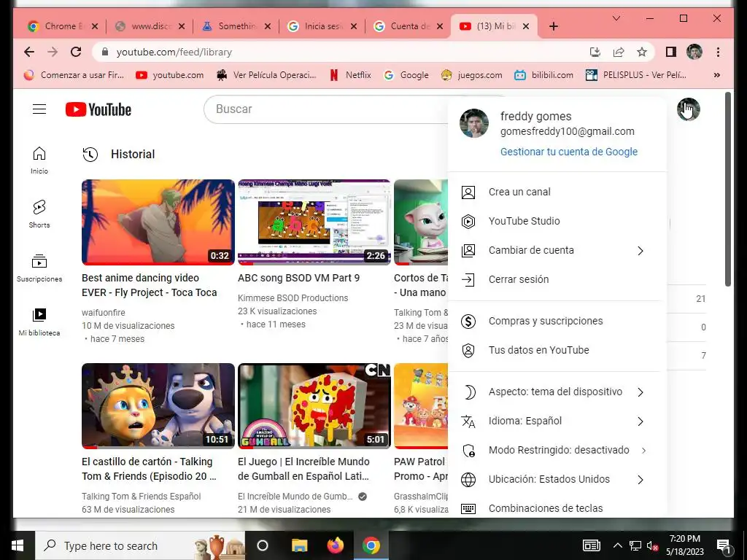Expand Aspecto: tema del dispositivo option
Screen dimensions: 747x560
tap(557, 392)
